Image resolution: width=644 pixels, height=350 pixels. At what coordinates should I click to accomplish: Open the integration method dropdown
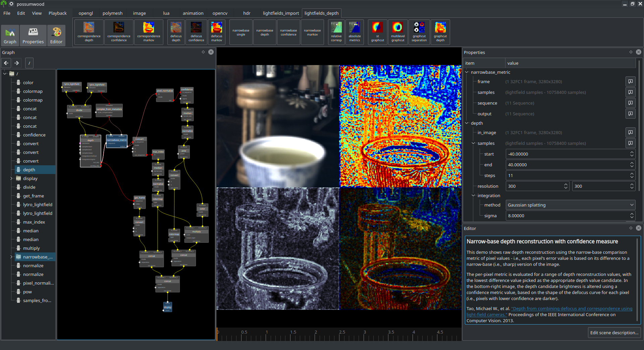(x=570, y=205)
